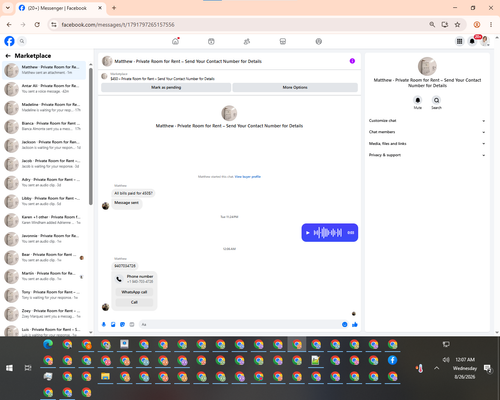500x400 pixels.
Task: Click the Call button under phone number
Action: (134, 302)
